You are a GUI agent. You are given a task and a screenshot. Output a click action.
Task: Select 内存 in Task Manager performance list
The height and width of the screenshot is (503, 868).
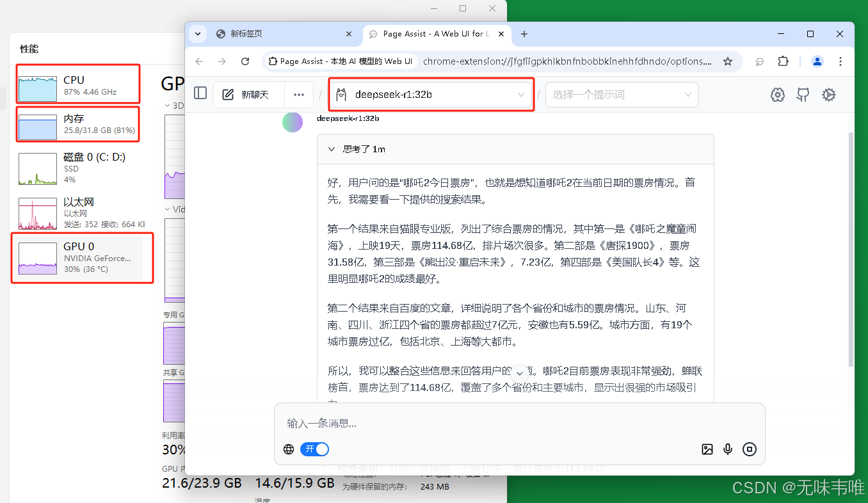click(x=78, y=124)
